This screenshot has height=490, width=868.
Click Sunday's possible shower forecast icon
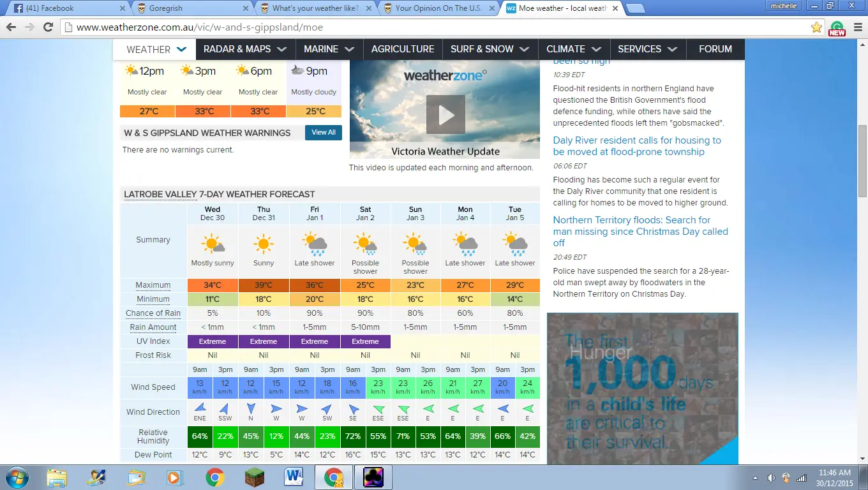(x=415, y=244)
